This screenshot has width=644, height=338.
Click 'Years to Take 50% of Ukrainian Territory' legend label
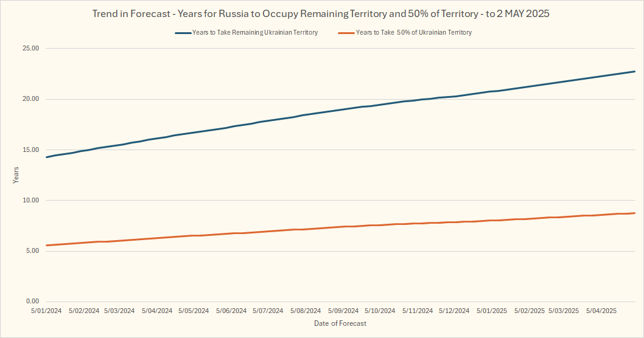point(414,33)
